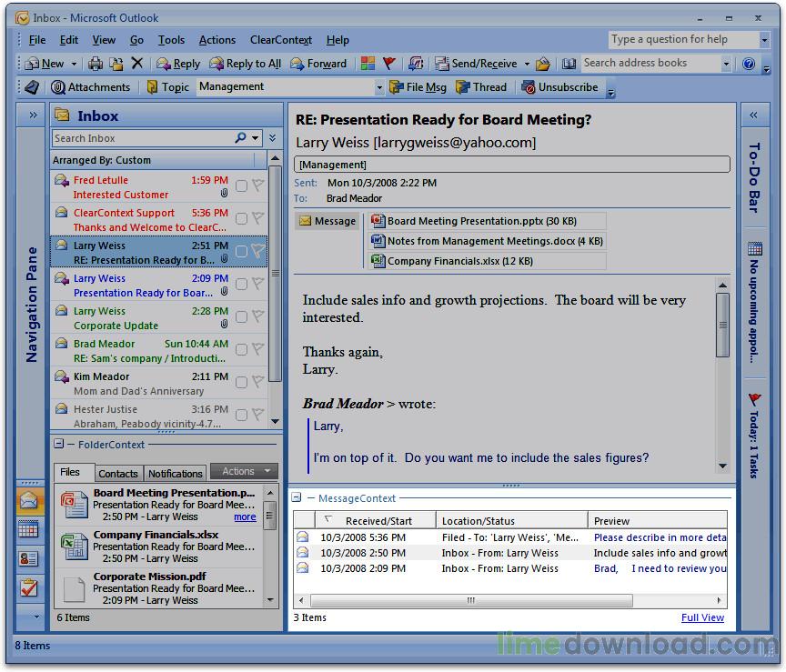This screenshot has height=672, width=786.
Task: Open the Tasks view in navigation pane
Action: [x=28, y=587]
